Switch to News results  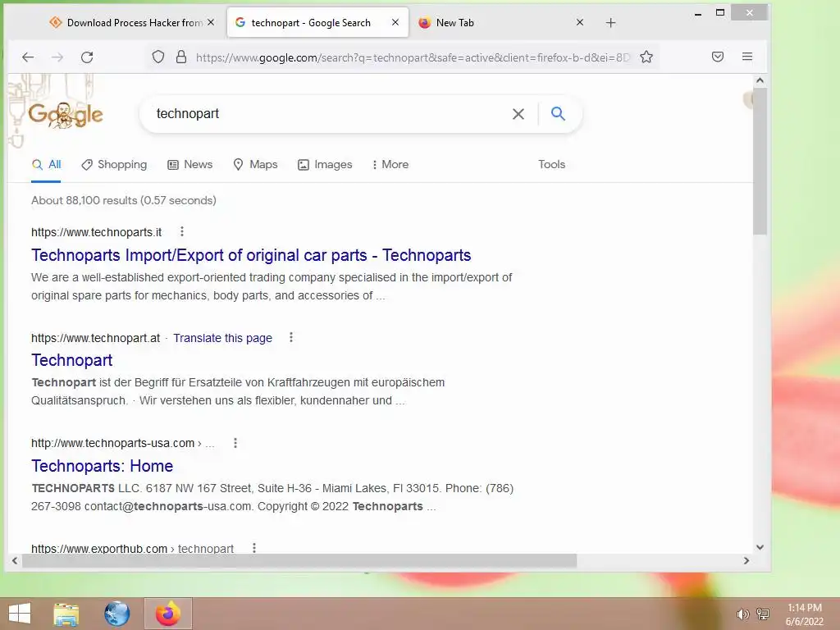190,164
